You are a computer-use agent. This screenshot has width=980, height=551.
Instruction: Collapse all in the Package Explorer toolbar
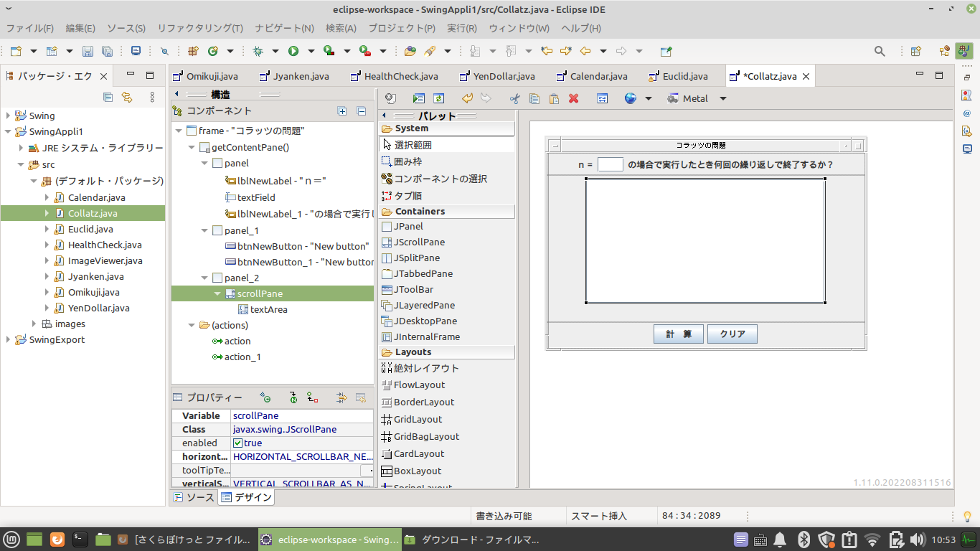pyautogui.click(x=108, y=97)
